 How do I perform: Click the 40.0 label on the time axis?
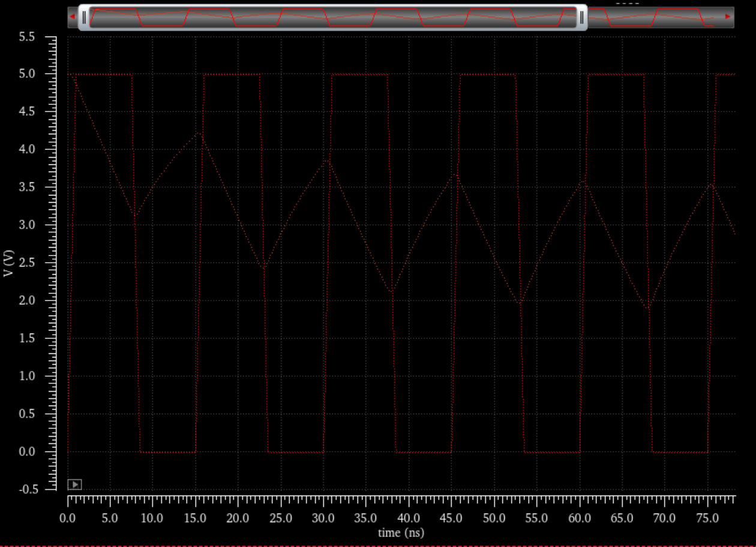tap(409, 518)
